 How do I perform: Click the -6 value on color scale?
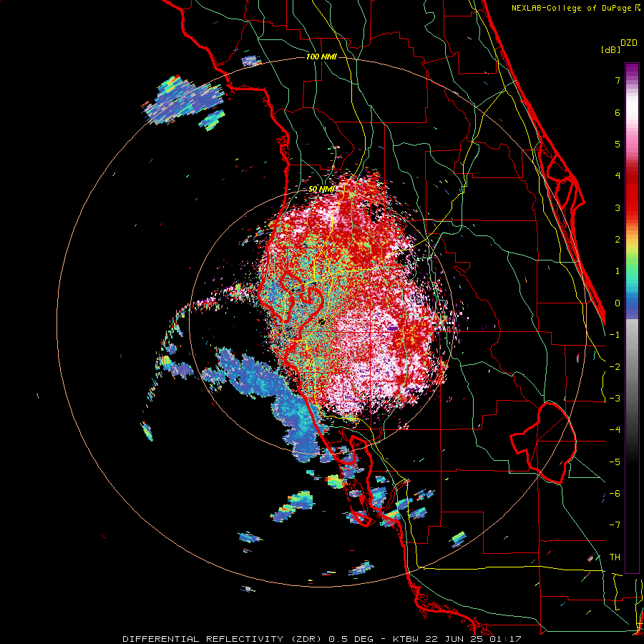coord(615,494)
